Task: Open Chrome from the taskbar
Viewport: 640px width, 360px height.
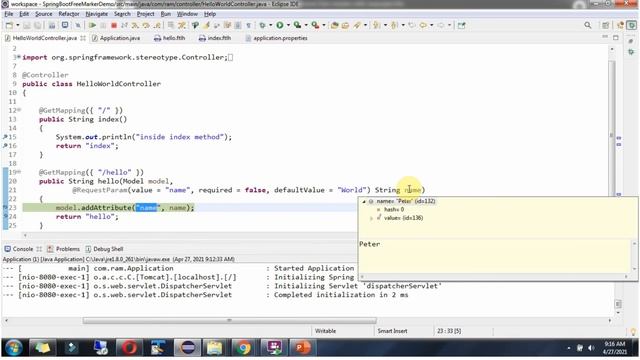Action: coord(244,348)
